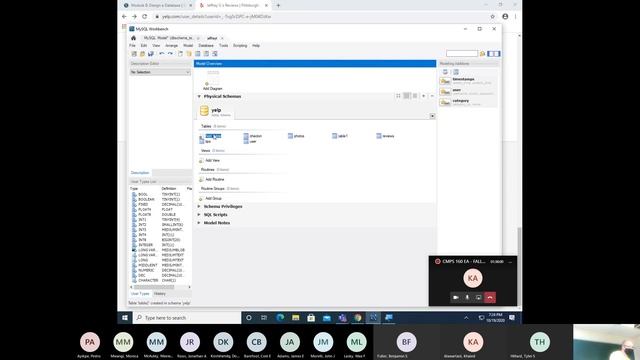Expand the Schema Privileges section
This screenshot has width=640, height=360.
(199, 207)
